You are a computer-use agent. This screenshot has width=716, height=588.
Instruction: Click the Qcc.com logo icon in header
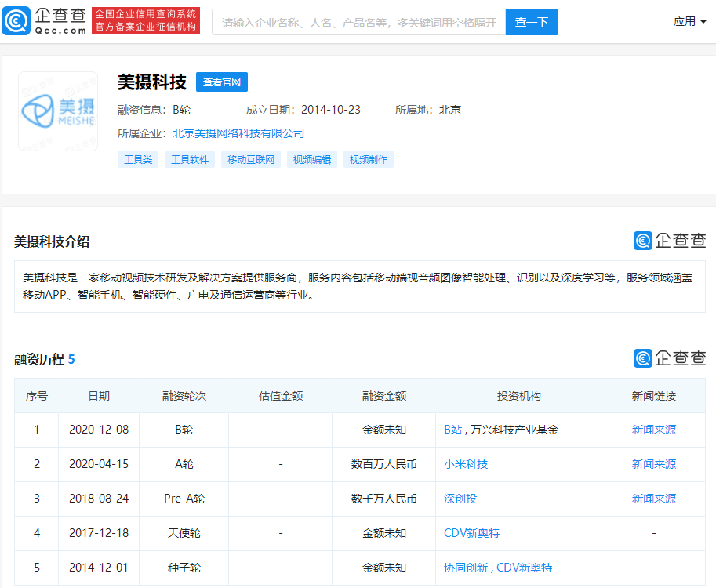16,21
